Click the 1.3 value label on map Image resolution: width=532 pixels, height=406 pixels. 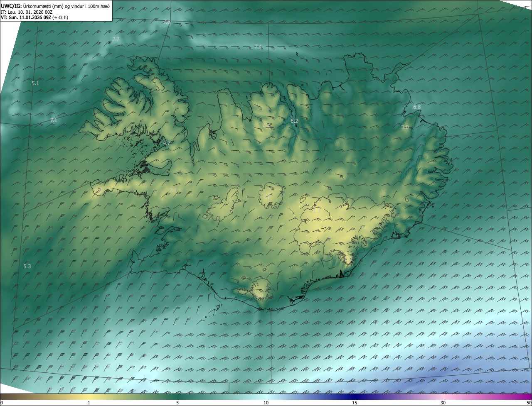317,211
